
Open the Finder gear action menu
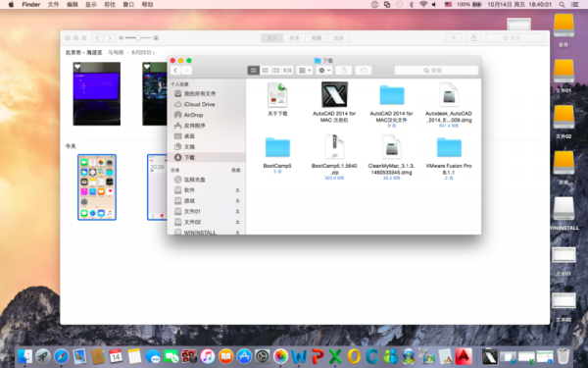coord(324,71)
